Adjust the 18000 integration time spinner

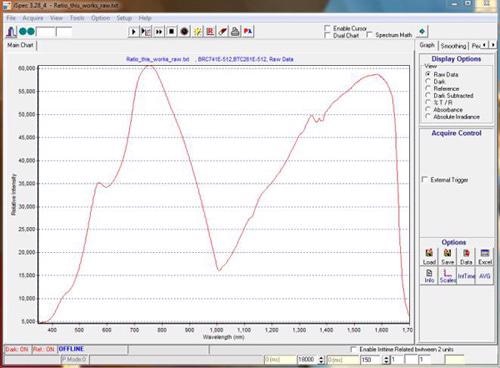[321, 360]
